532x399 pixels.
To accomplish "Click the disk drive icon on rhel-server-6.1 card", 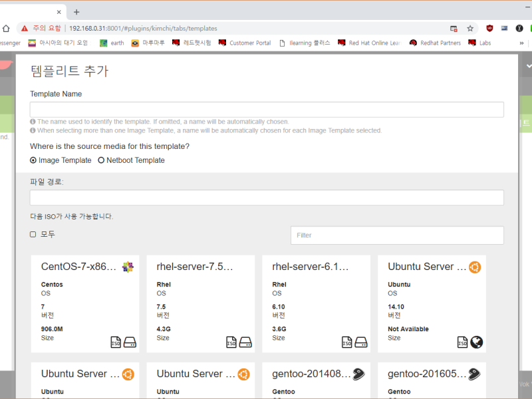I will point(361,342).
